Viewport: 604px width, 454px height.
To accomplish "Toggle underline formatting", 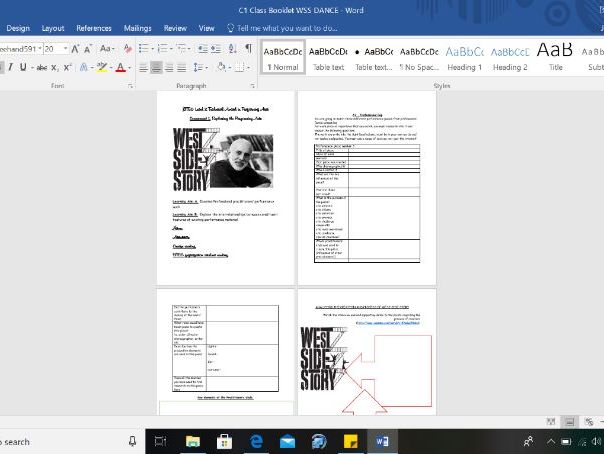I will 23,67.
